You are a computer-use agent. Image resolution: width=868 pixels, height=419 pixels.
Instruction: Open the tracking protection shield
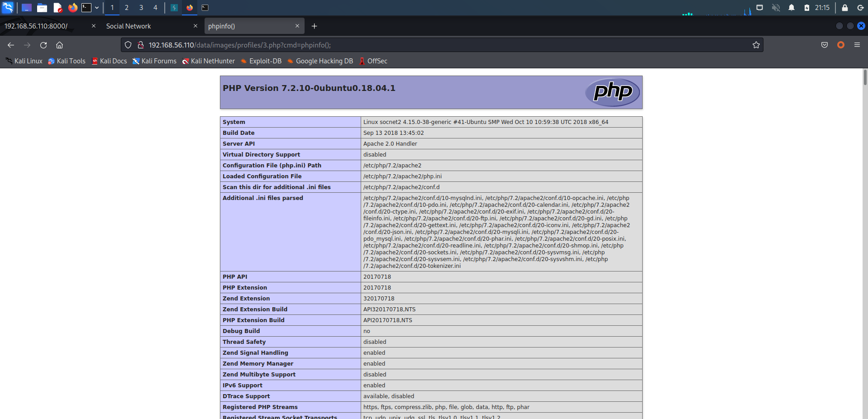click(x=128, y=45)
